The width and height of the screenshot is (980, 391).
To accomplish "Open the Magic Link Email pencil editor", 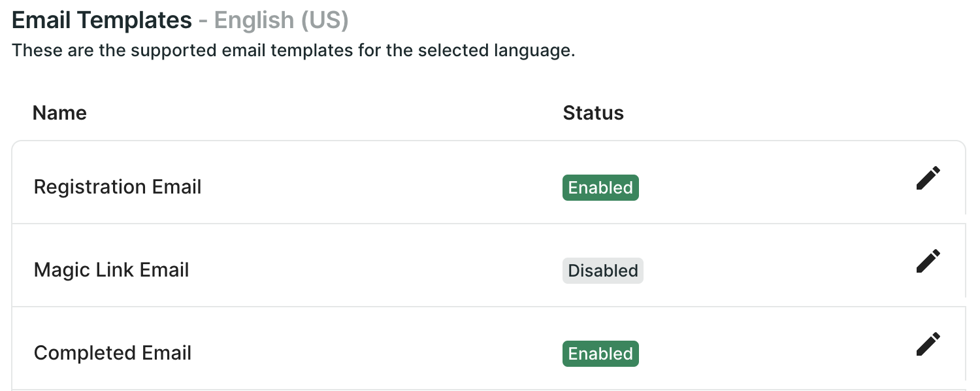I will (x=928, y=261).
